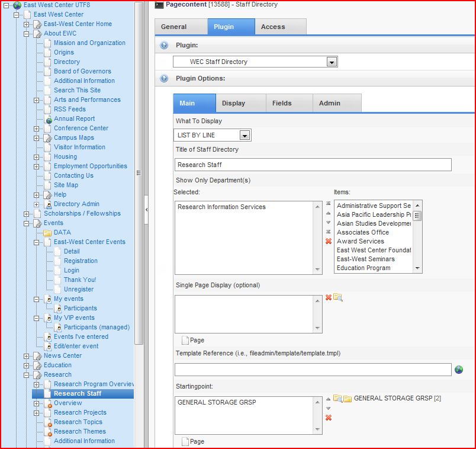The height and width of the screenshot is (449, 476).
Task: Click the My events page icon
Action: pyautogui.click(x=48, y=299)
